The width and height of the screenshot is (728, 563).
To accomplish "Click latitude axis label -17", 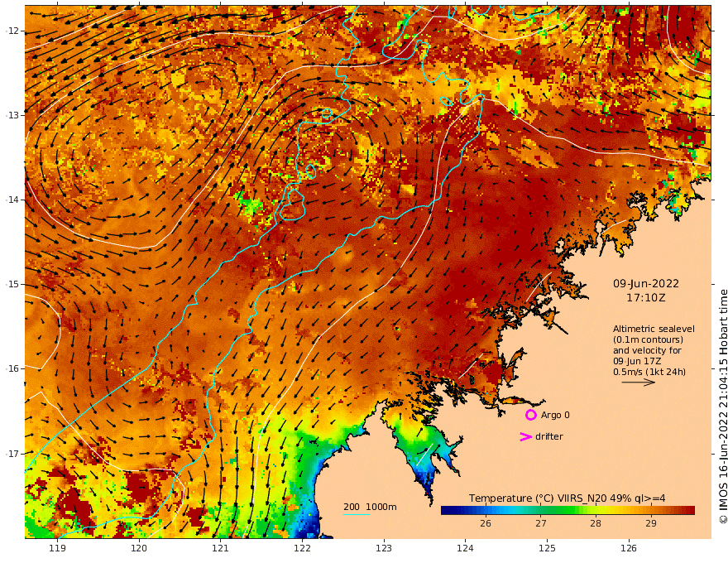I will click(x=12, y=454).
